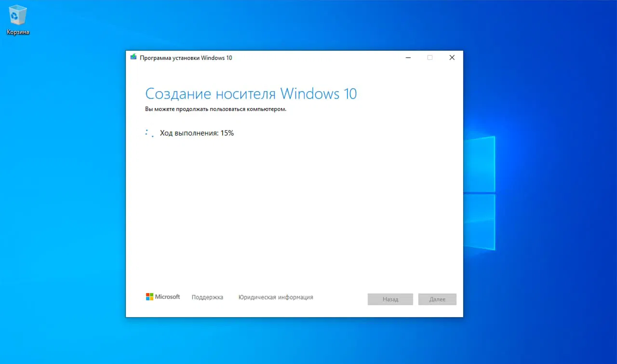Open the Юридическая информация legal link

pos(275,297)
